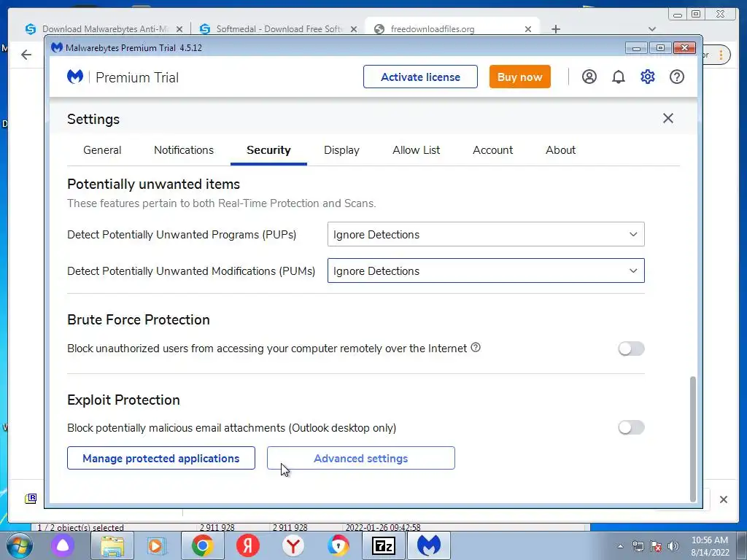
Task: Click the settings vertical scrollbar
Action: click(x=693, y=438)
